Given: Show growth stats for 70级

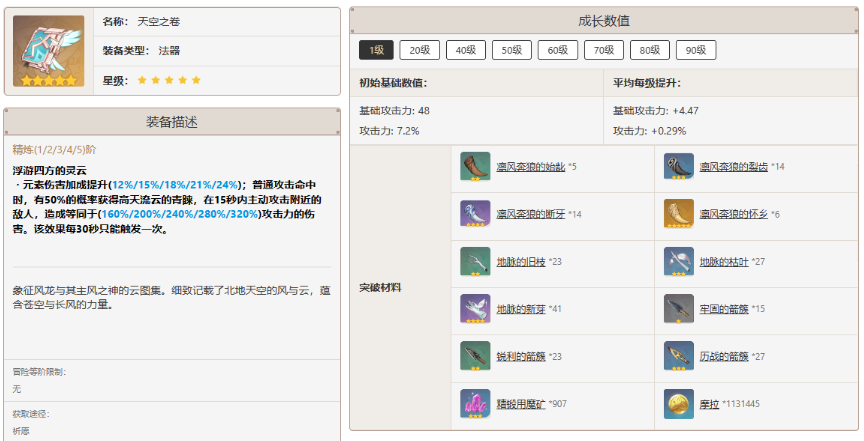Looking at the screenshot, I should click(603, 50).
